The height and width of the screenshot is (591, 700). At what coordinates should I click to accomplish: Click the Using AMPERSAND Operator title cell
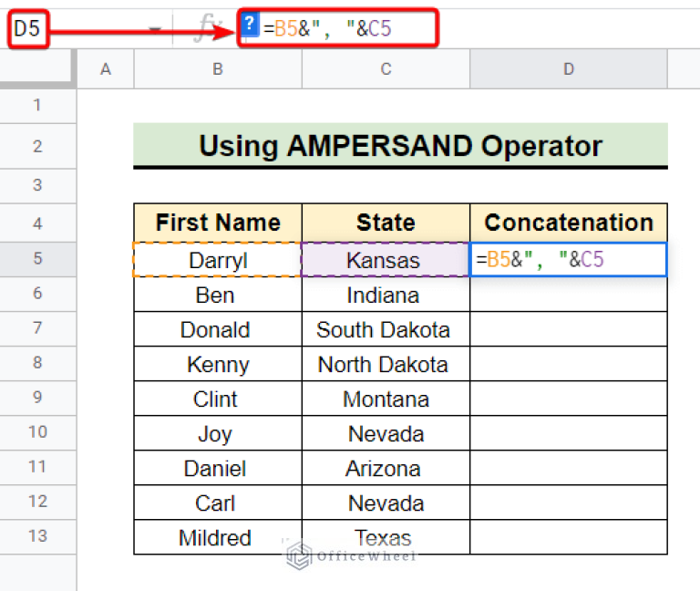400,145
